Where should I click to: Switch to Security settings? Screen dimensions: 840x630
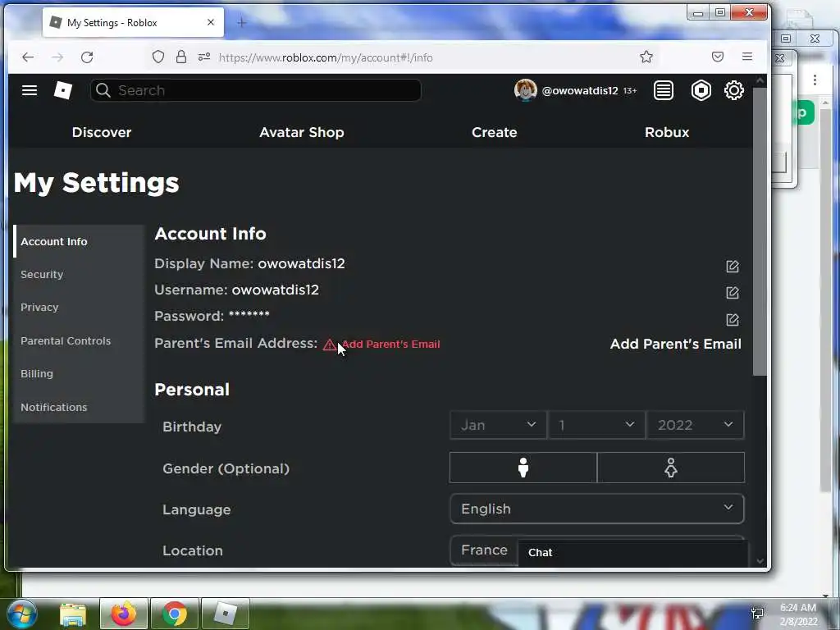pyautogui.click(x=79, y=274)
